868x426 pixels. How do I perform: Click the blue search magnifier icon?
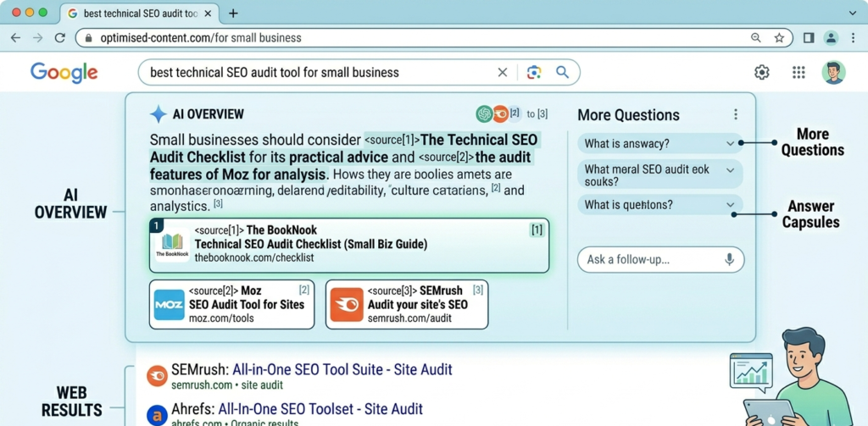click(563, 73)
